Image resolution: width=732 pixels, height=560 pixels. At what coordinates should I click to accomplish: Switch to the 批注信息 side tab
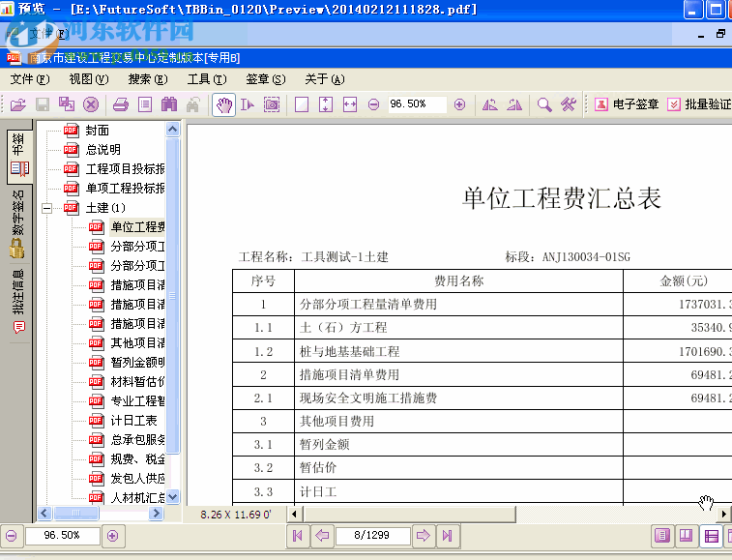(18, 302)
